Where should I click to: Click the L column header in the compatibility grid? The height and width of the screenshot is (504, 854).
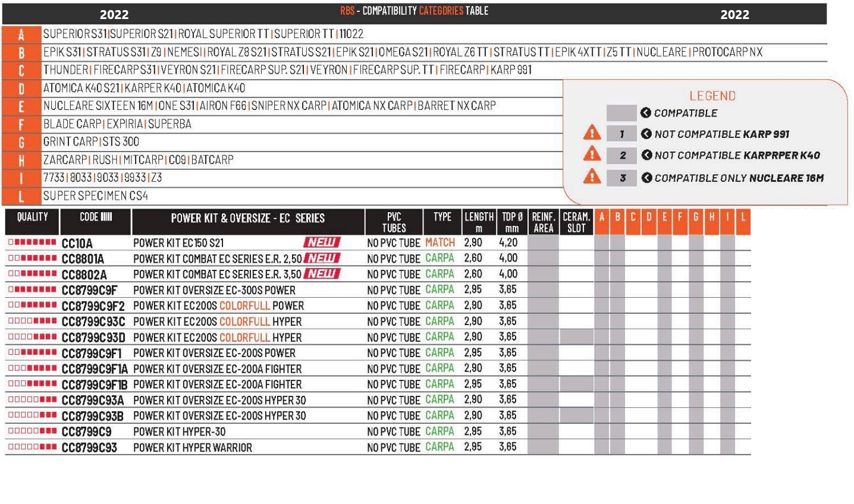tap(743, 221)
